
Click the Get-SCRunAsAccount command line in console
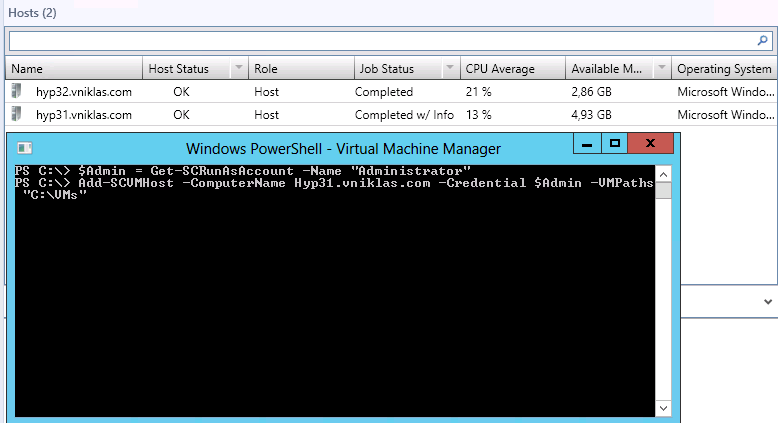243,171
